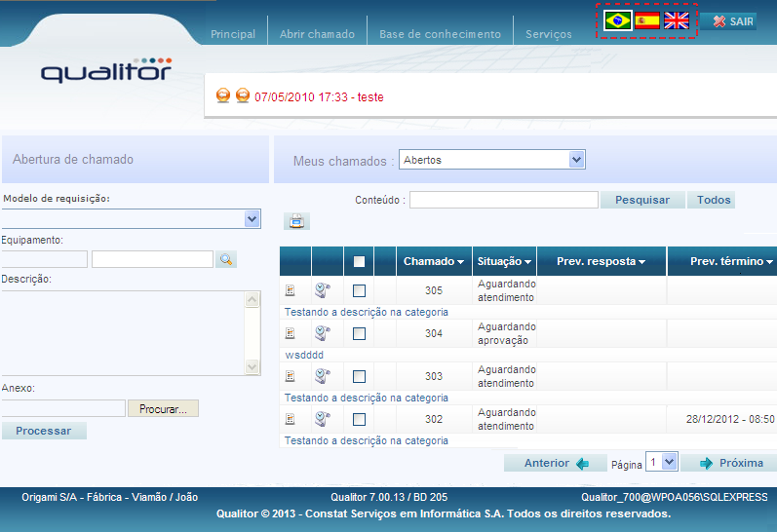Select the Spanish flag language icon
This screenshot has height=532, width=777.
tap(647, 20)
